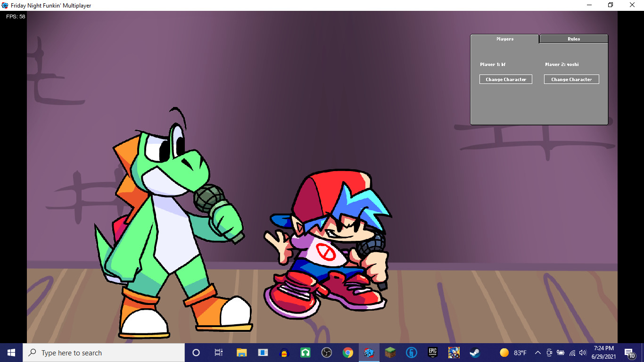Launch Minecraft from the taskbar

[x=390, y=352]
